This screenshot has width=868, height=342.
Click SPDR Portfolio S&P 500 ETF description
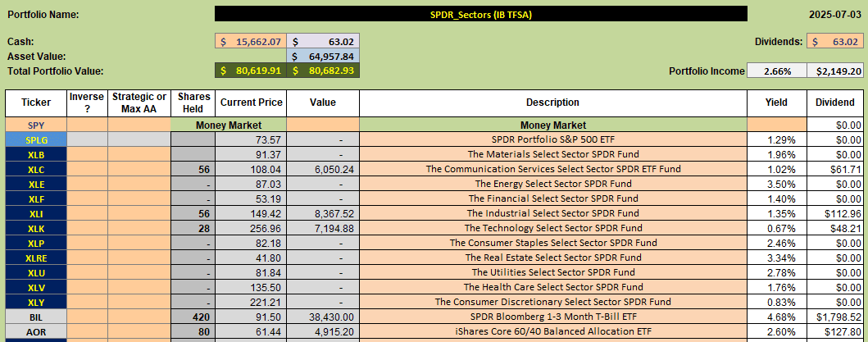coord(553,140)
